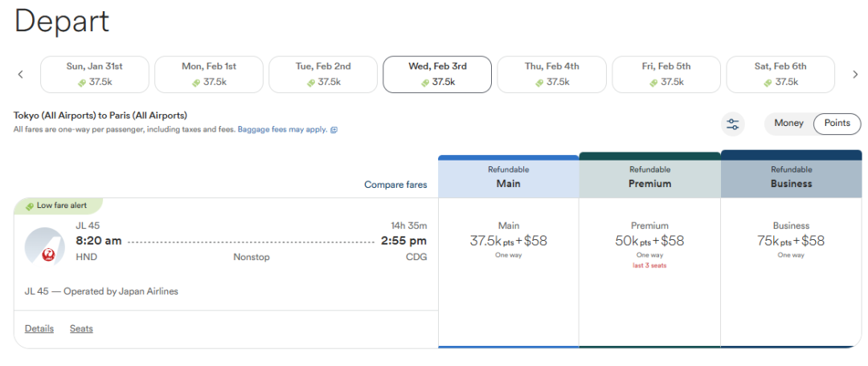Viewport: 868px width, 366px height.
Task: Select Wed, Feb 3rd date tab
Action: click(437, 74)
